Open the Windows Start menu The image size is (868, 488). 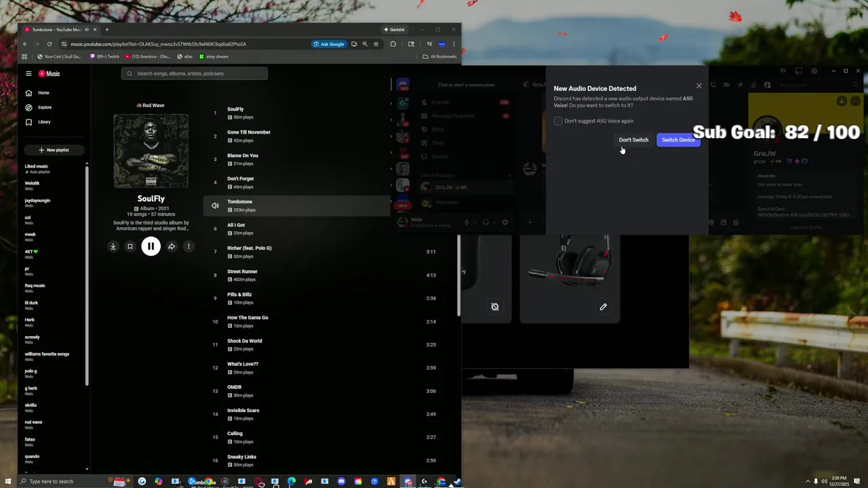9,481
